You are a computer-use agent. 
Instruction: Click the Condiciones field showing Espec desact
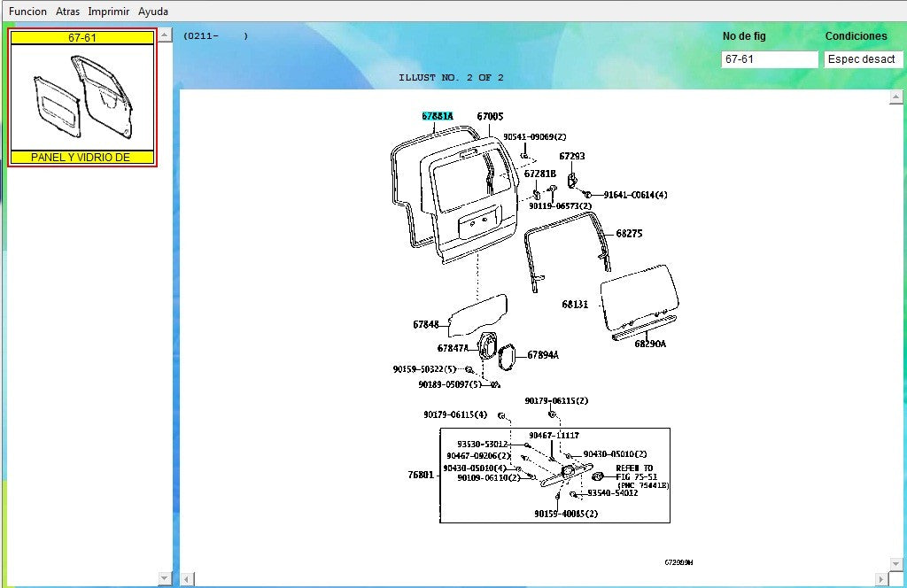point(863,59)
